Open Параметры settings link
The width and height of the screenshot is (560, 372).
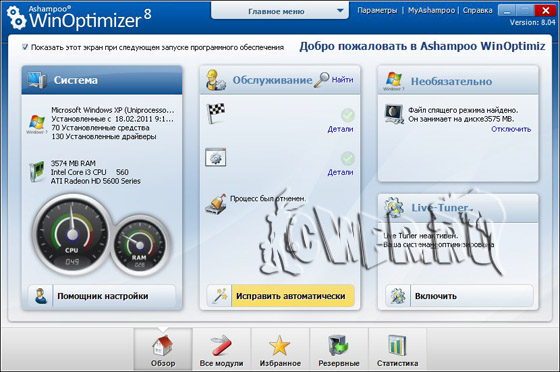[377, 10]
